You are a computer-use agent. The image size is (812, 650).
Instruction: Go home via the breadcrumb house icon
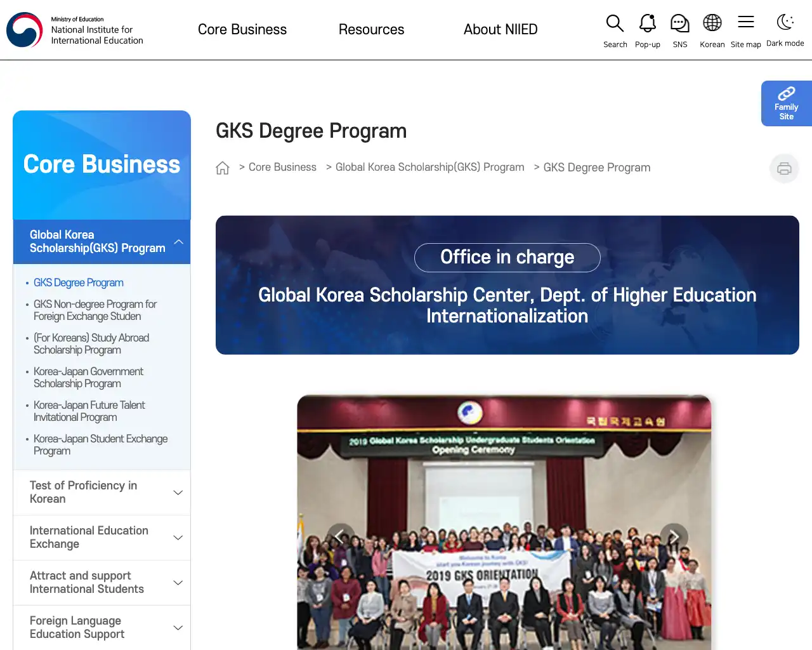coord(223,168)
